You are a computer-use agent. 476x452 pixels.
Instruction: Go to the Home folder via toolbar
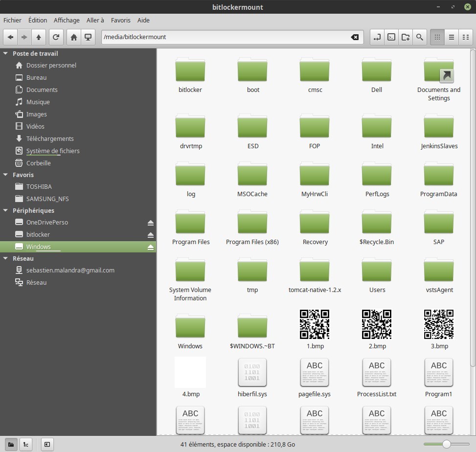74,37
